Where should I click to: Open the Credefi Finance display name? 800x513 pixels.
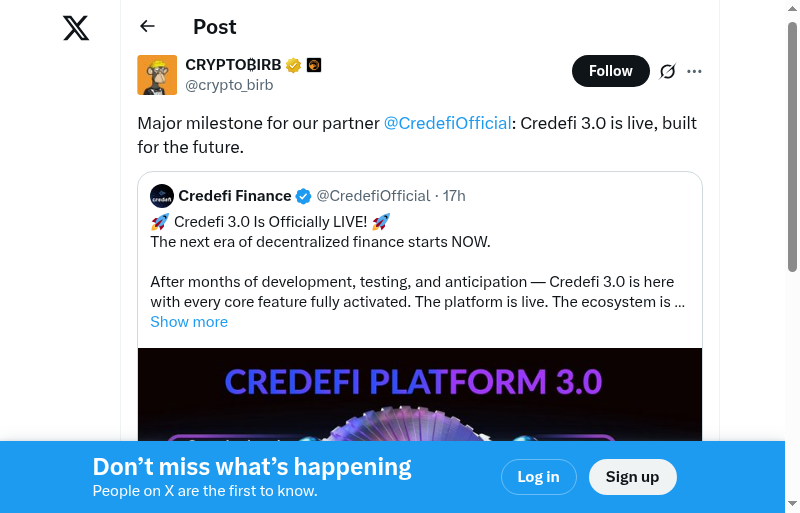pos(235,196)
